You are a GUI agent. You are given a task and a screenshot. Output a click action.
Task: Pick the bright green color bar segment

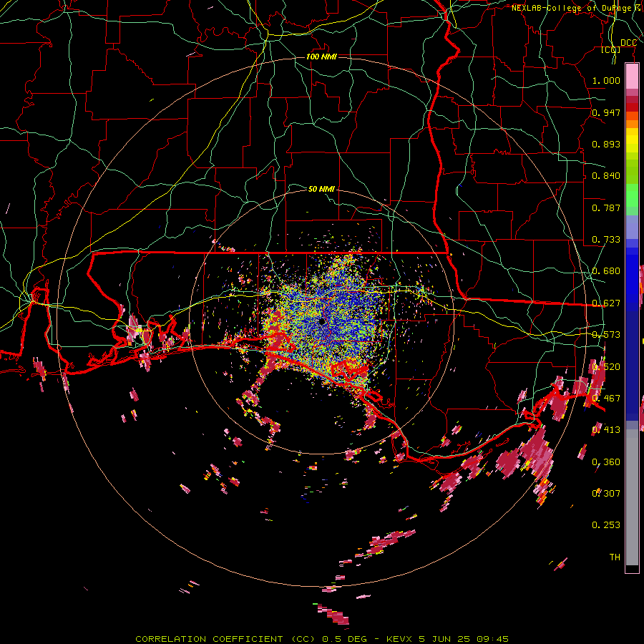point(632,195)
